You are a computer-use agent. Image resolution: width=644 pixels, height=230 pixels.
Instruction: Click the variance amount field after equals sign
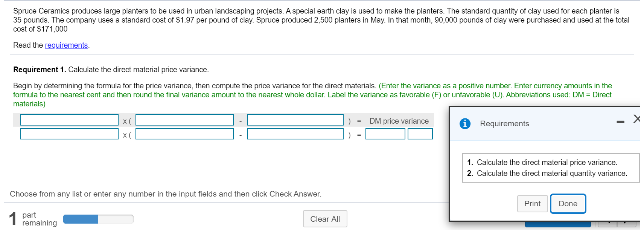point(385,134)
